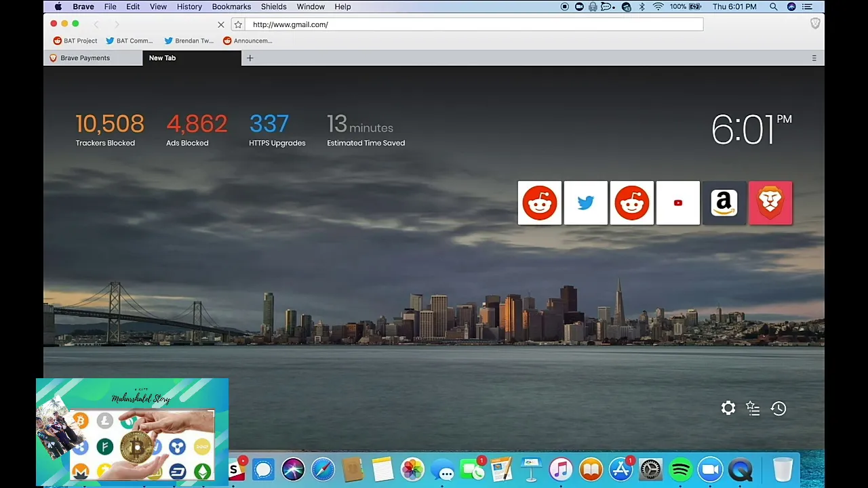This screenshot has width=868, height=488.
Task: Open System Preferences from the dock
Action: click(x=650, y=469)
